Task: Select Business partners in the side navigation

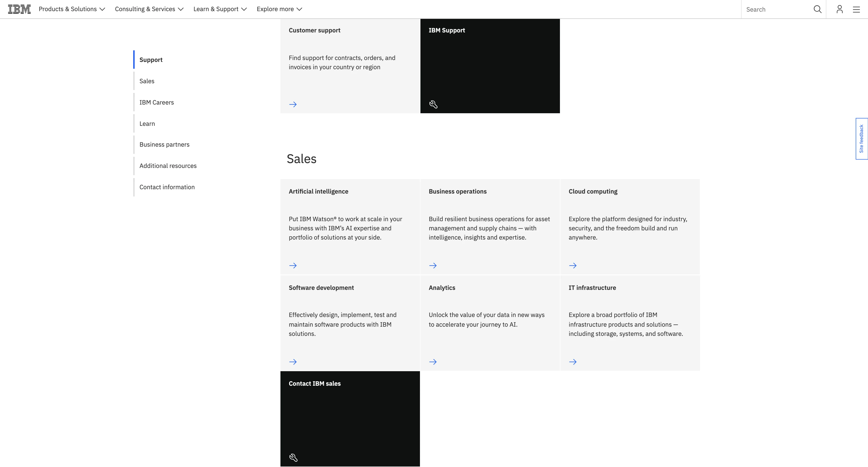Action: (x=164, y=144)
